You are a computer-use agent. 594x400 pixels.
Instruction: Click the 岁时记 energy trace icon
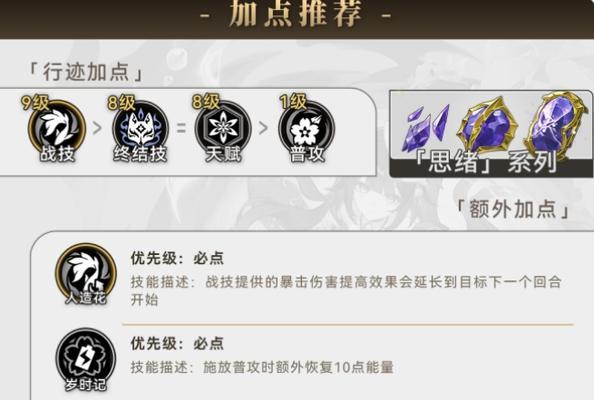click(86, 359)
